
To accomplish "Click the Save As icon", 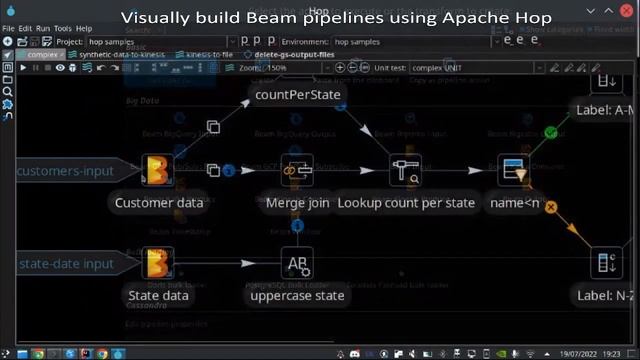I will click(x=47, y=41).
